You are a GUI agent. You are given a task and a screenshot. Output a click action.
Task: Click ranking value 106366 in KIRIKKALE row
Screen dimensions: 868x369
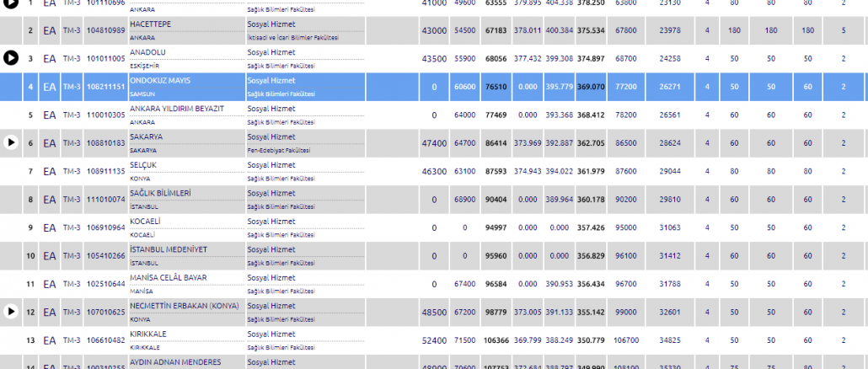(496, 340)
